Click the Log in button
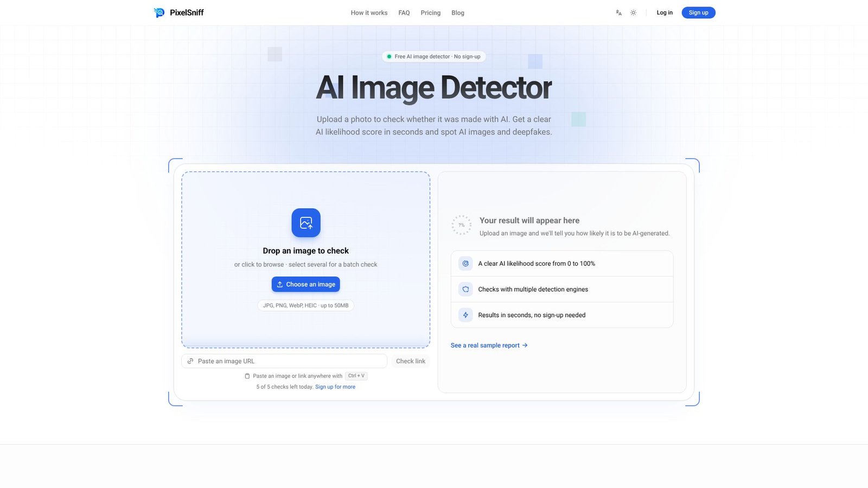The width and height of the screenshot is (868, 488). [x=665, y=12]
